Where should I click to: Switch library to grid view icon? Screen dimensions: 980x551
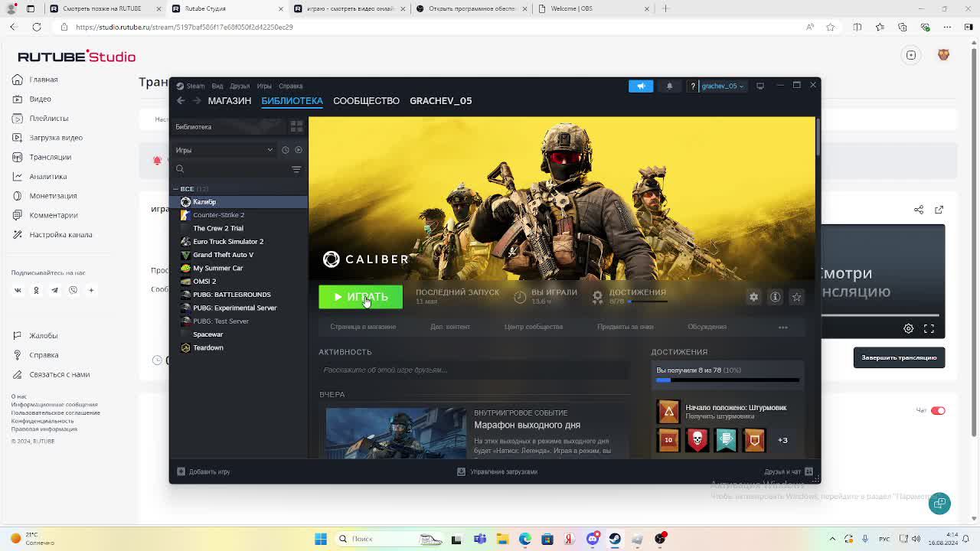point(296,126)
